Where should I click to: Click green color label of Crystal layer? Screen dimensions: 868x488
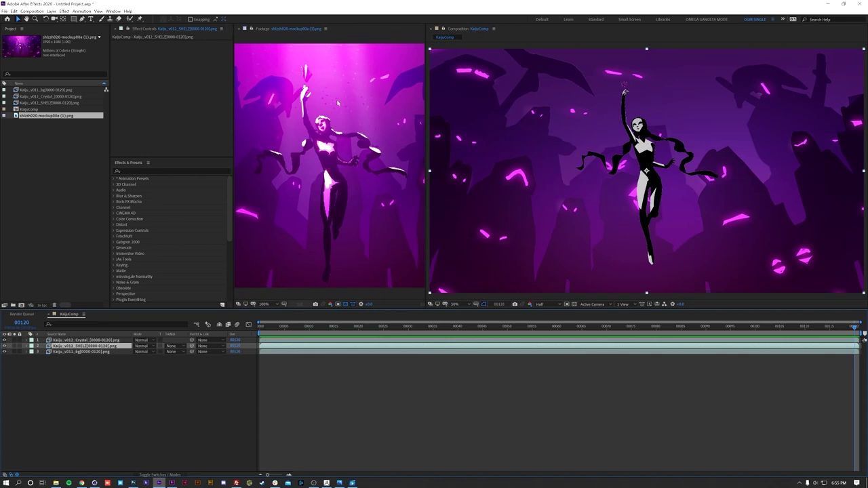(x=31, y=340)
